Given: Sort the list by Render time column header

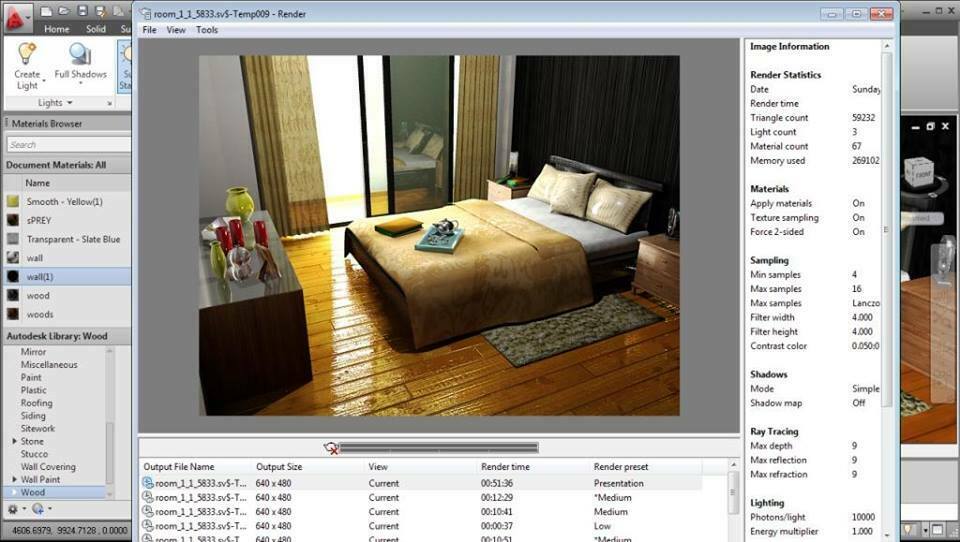Looking at the screenshot, I should point(508,467).
